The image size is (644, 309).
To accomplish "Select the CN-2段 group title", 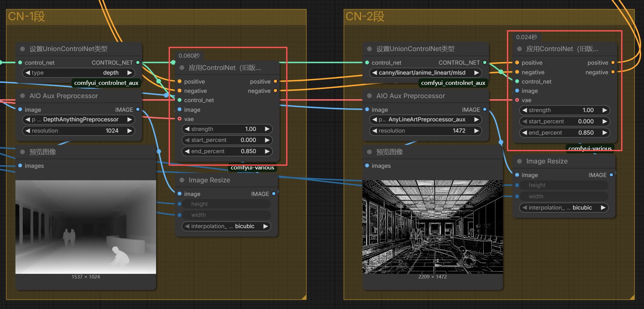I will 365,16.
